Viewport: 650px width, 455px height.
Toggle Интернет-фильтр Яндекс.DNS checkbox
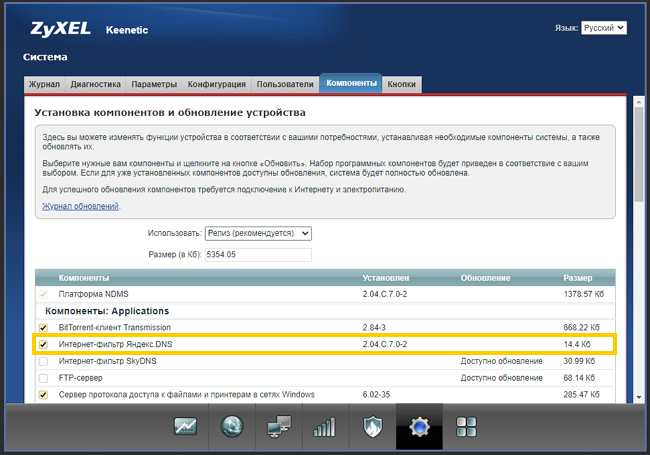(42, 344)
